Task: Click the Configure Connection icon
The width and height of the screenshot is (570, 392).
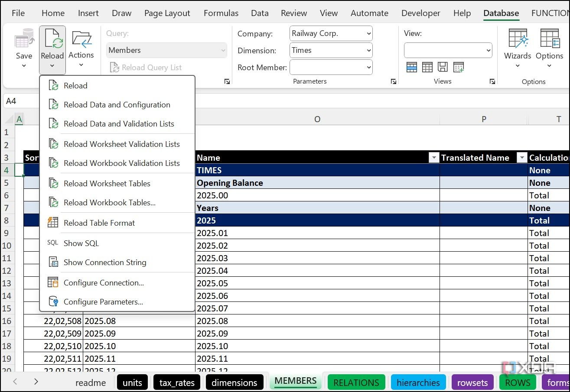Action: point(53,282)
